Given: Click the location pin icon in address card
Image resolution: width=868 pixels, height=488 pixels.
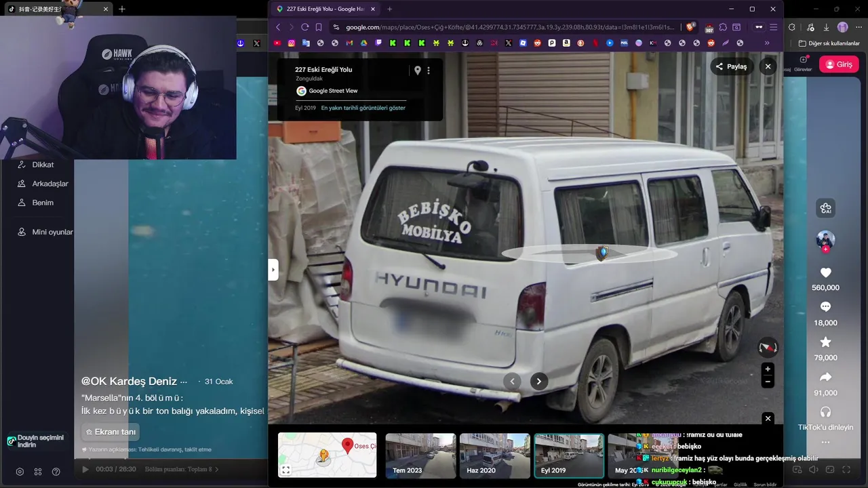Looking at the screenshot, I should click(x=418, y=70).
